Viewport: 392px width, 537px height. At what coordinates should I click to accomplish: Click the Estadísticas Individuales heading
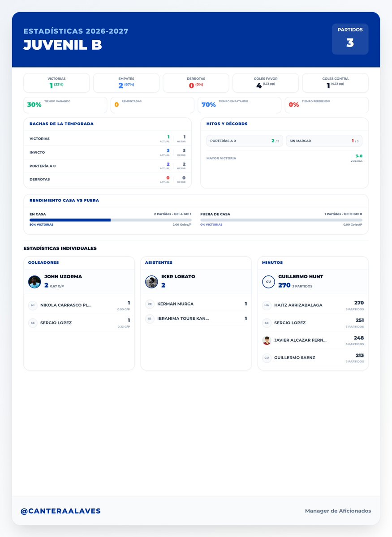click(60, 248)
